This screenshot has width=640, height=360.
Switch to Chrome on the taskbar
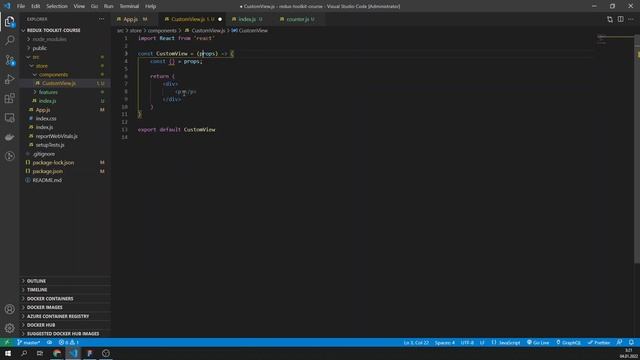coord(57,353)
